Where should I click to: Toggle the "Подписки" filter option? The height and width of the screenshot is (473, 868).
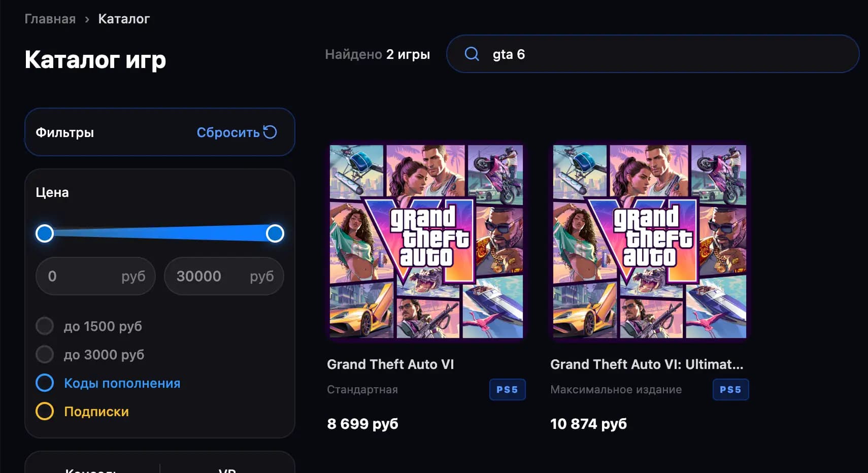click(82, 411)
